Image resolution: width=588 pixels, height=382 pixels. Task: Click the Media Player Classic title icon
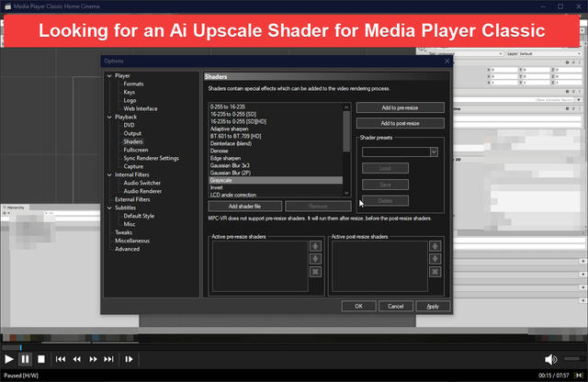(x=7, y=6)
